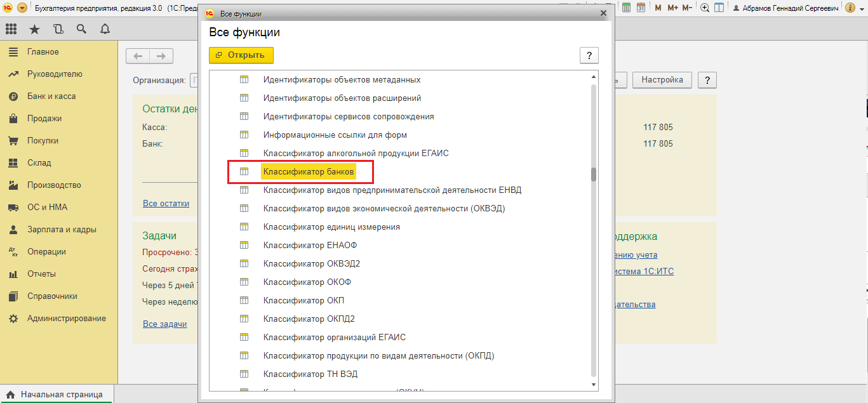Click the help ? button beside Настройка
Image resolution: width=868 pixels, height=403 pixels.
[707, 80]
